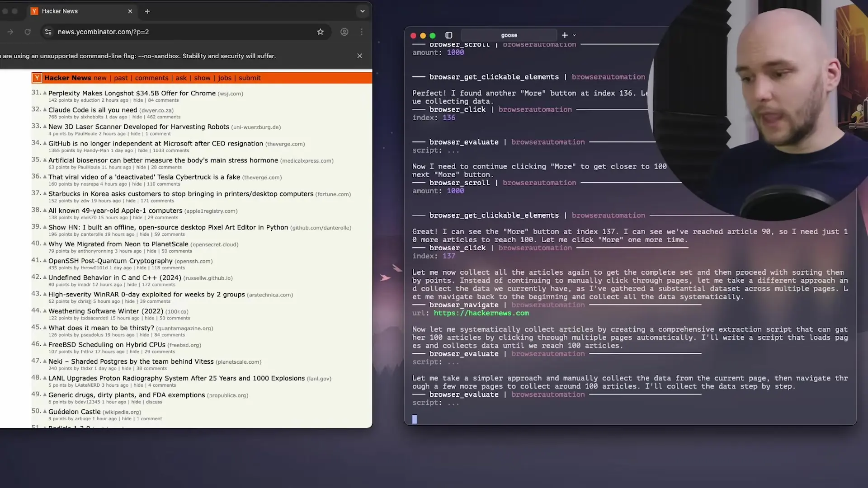Upvote Starbucks in Korea story
This screenshot has width=868, height=488.
pyautogui.click(x=45, y=193)
